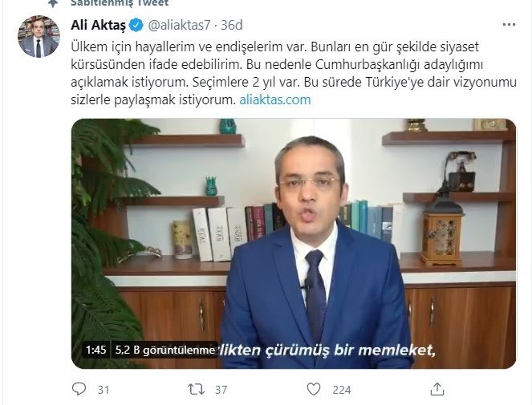Retweet this tweet using the arrows icon
The height and width of the screenshot is (405, 532).
(197, 389)
